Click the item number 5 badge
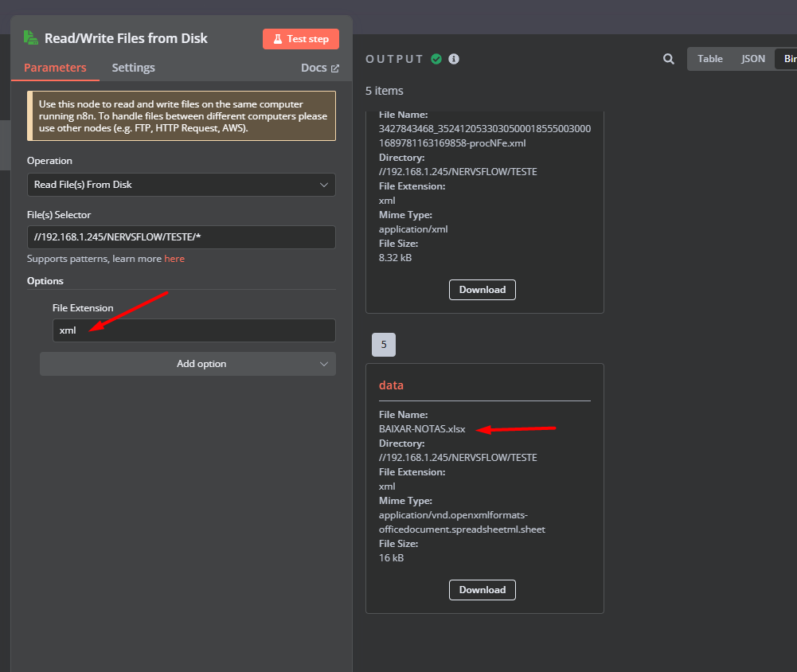Image resolution: width=797 pixels, height=672 pixels. point(384,345)
